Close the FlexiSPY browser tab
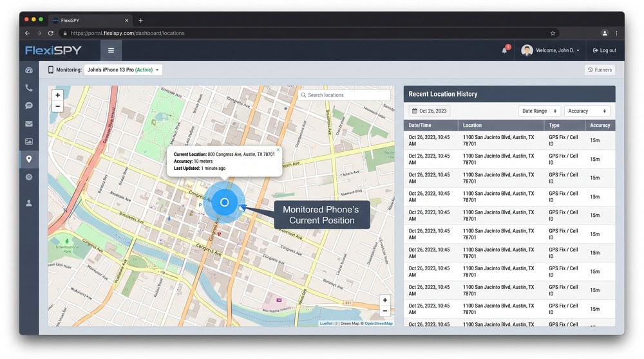Image resolution: width=644 pixels, height=359 pixels. (x=126, y=20)
